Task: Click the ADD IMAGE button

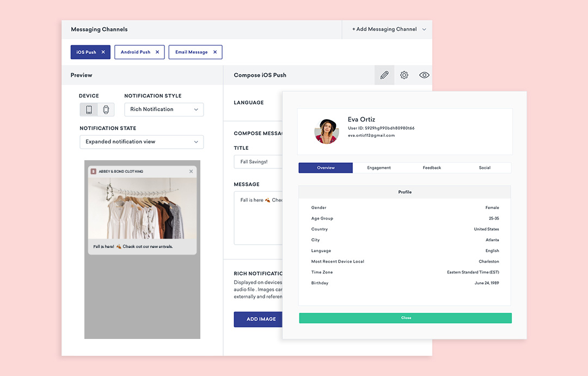Action: pos(259,319)
